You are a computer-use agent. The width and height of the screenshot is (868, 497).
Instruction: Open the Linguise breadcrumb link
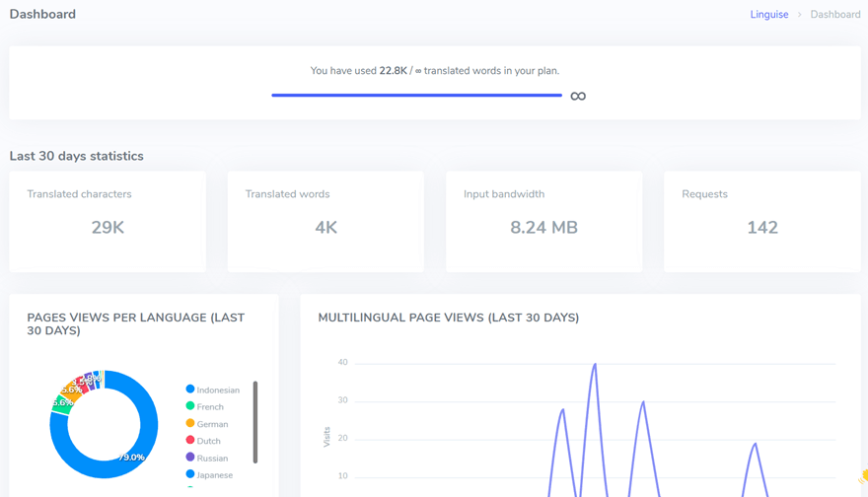coord(769,15)
